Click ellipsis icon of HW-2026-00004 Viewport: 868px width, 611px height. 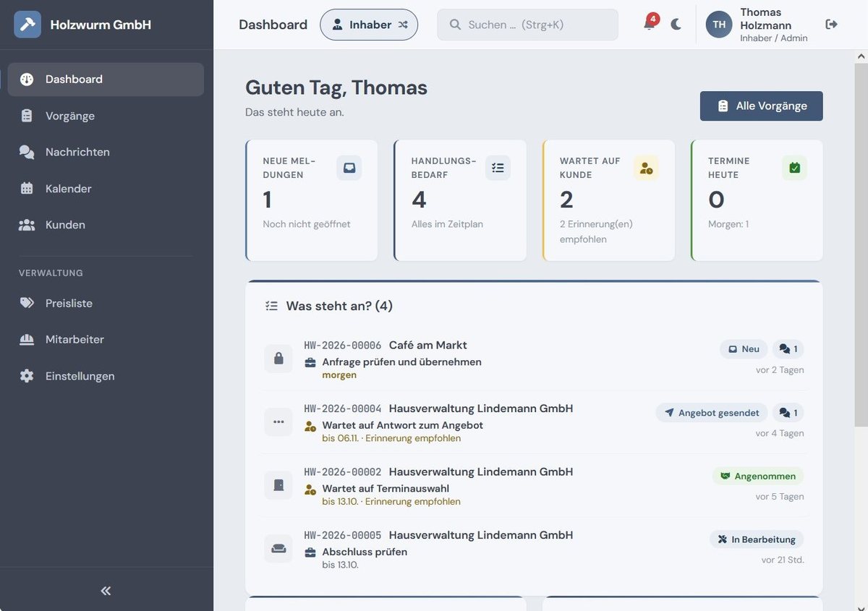click(278, 422)
